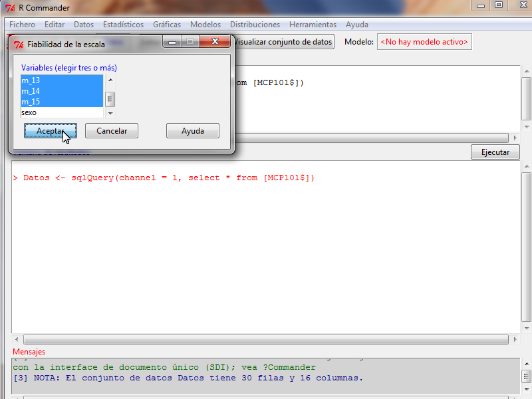Viewport: 532px width, 399px height.
Task: Click the R Commander title bar icon
Action: click(9, 8)
